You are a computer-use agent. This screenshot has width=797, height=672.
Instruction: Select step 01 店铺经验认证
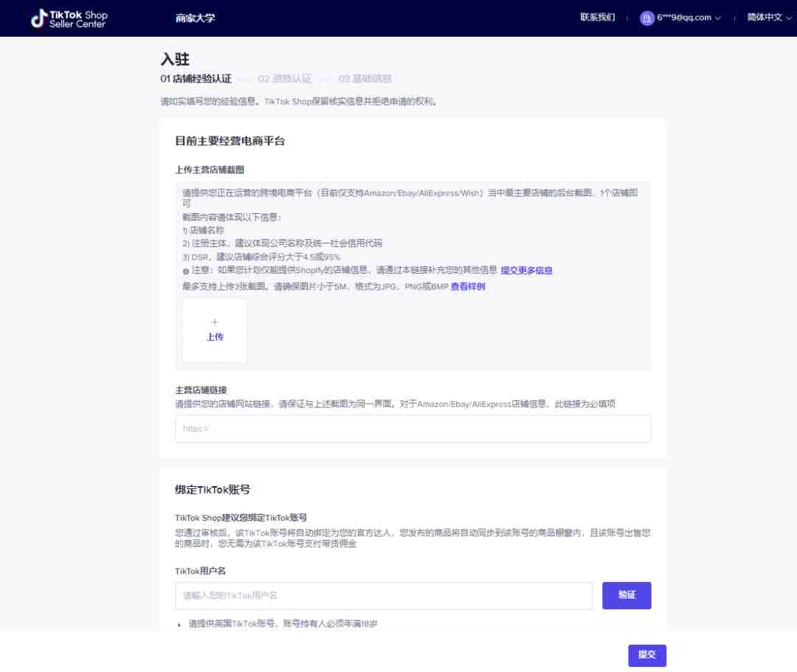click(196, 79)
